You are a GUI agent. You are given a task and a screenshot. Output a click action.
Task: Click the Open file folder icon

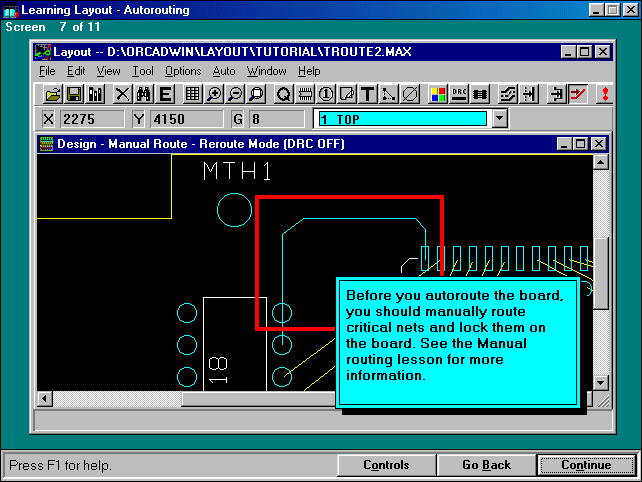(x=53, y=94)
